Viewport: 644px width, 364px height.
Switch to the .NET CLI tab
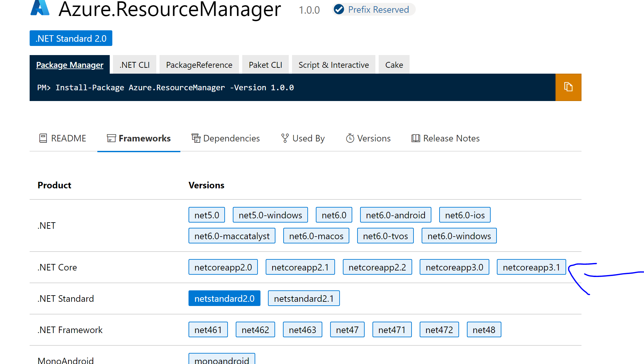[x=134, y=65]
